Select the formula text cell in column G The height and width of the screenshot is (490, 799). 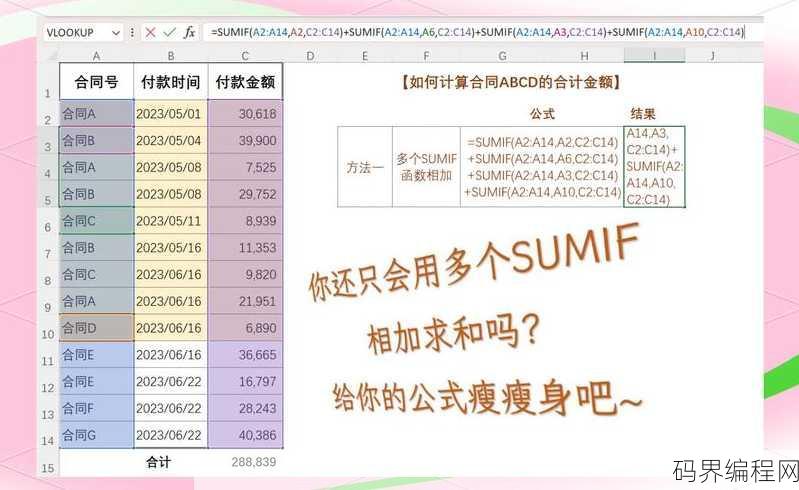[x=542, y=167]
